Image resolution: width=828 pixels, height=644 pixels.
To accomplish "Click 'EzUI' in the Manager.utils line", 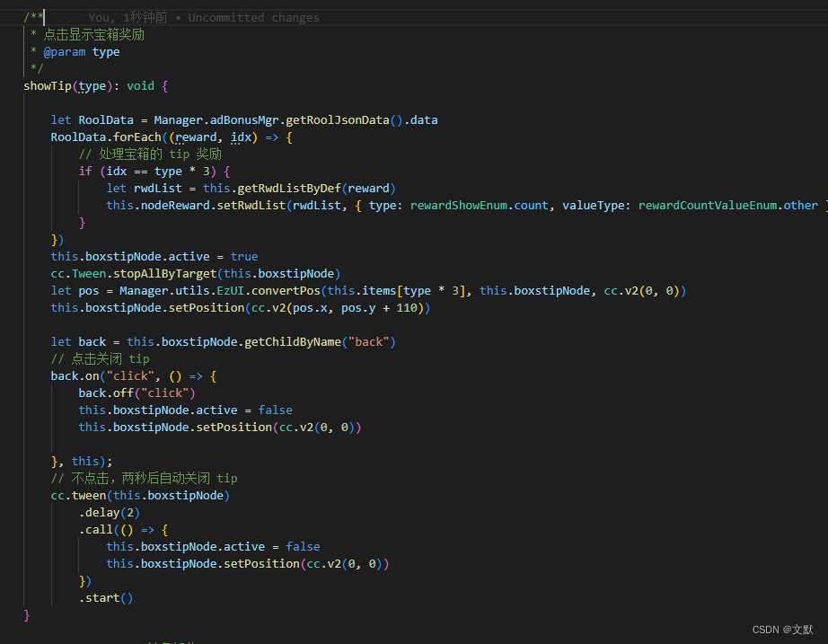I will coord(230,291).
